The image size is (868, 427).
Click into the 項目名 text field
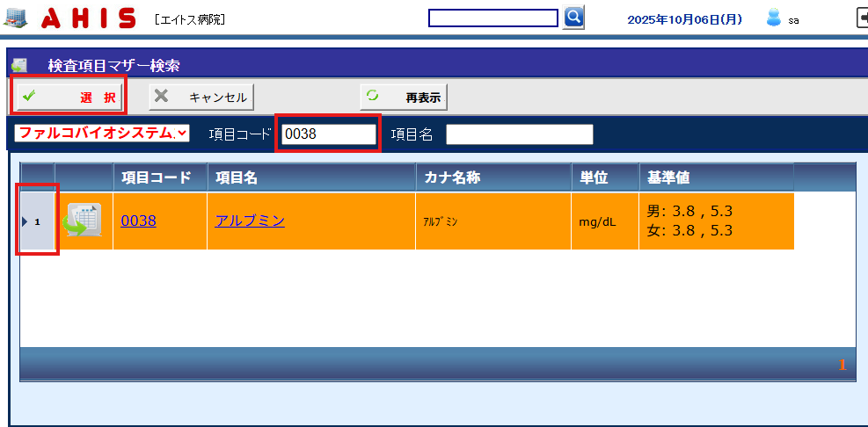click(x=519, y=134)
